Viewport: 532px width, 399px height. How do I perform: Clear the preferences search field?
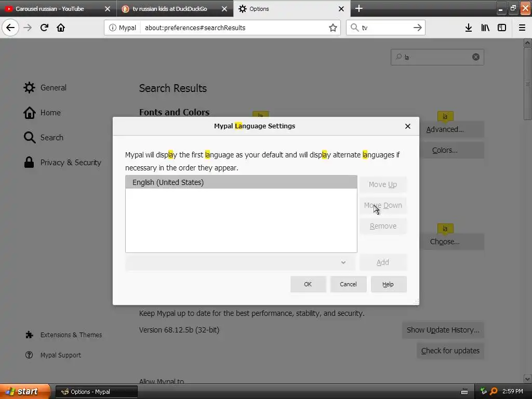[x=476, y=57]
